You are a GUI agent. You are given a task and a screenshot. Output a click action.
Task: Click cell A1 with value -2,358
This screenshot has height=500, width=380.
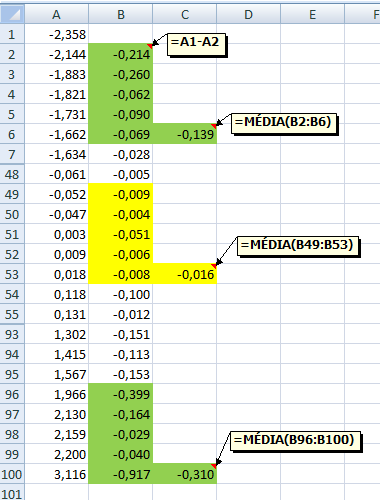click(x=56, y=34)
